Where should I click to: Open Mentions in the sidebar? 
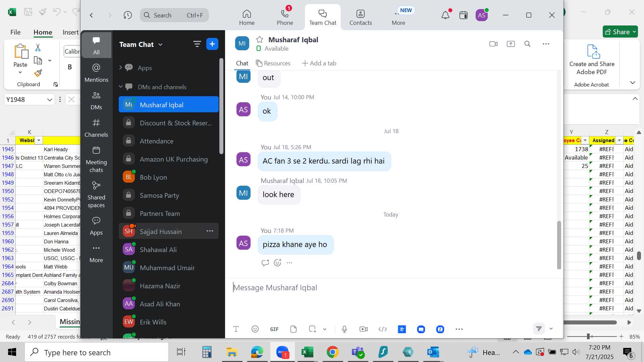click(96, 73)
